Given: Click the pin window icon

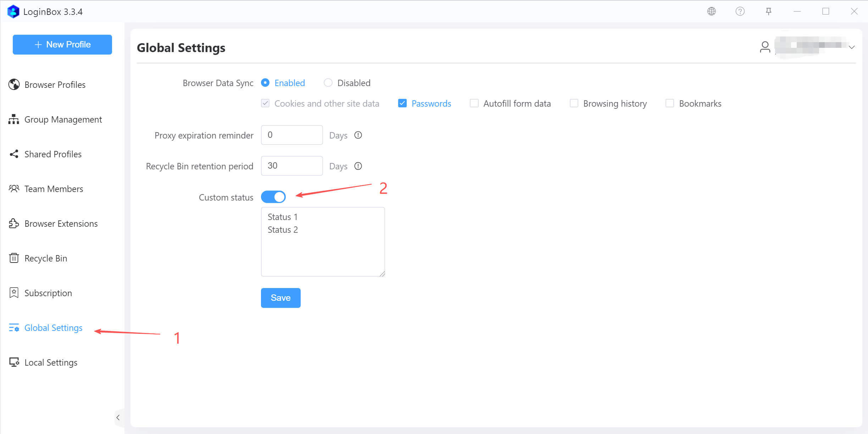Looking at the screenshot, I should 768,11.
